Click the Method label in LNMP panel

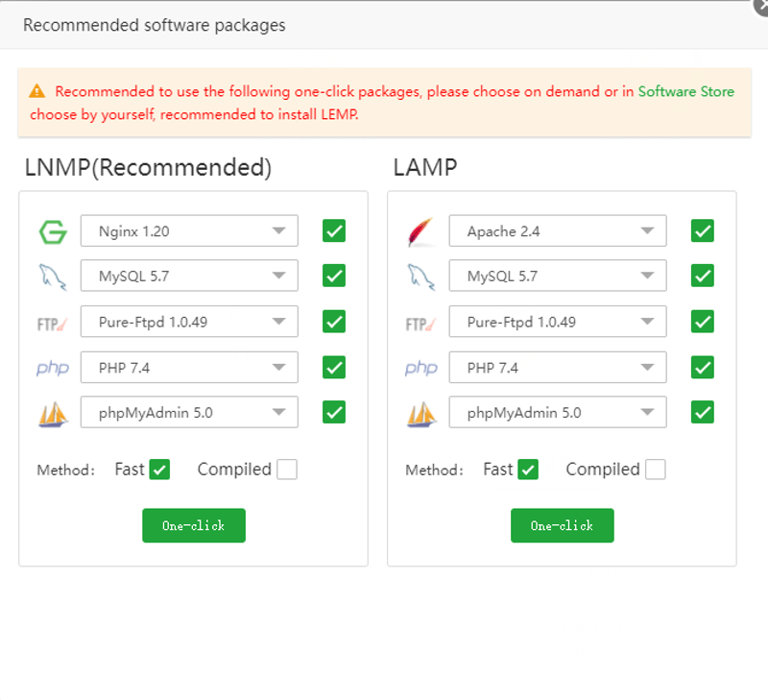tap(66, 471)
